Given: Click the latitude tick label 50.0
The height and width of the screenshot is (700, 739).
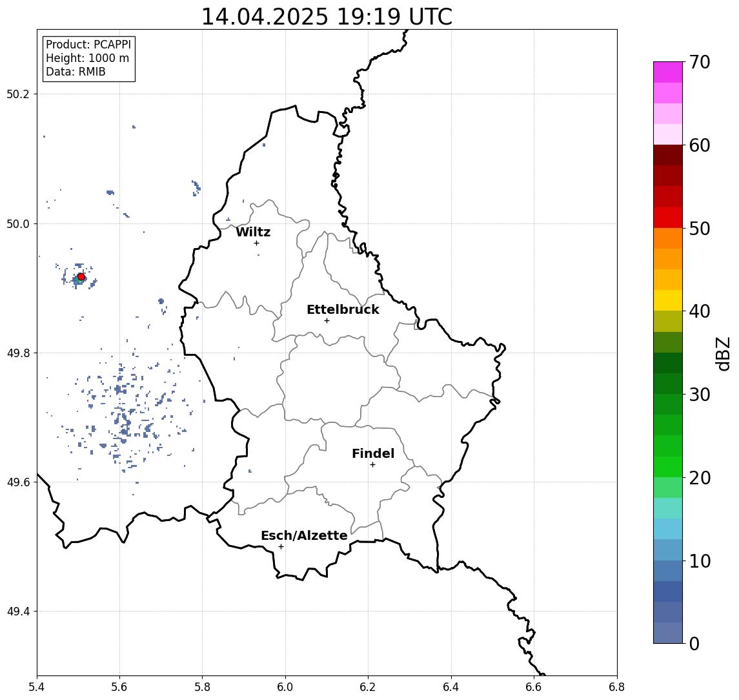Looking at the screenshot, I should click(x=18, y=223).
